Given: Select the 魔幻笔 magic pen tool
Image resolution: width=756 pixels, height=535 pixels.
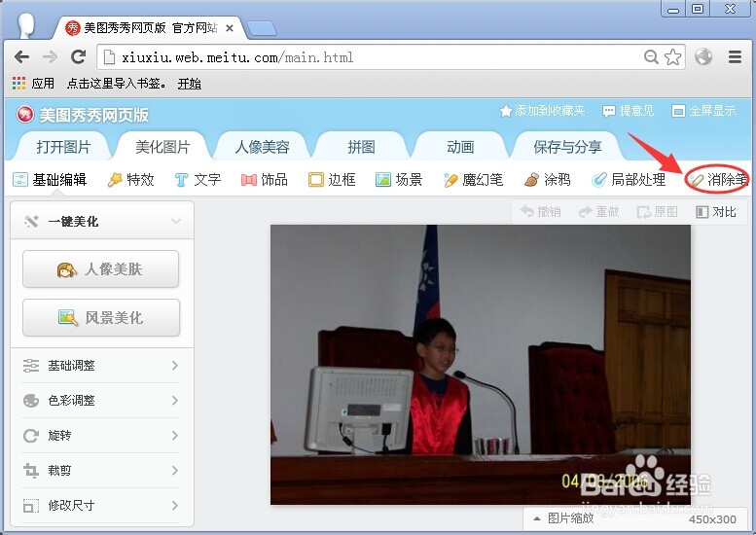Looking at the screenshot, I should click(x=473, y=180).
